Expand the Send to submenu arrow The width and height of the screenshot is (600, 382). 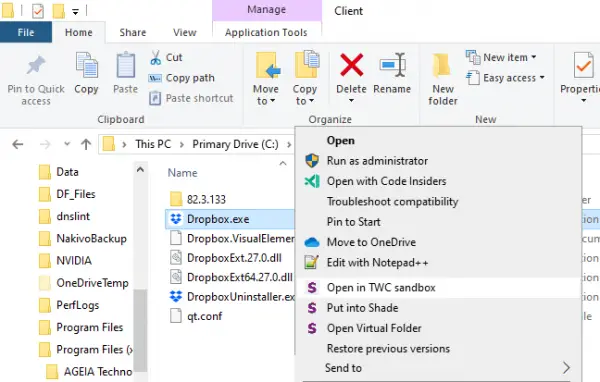pos(566,368)
